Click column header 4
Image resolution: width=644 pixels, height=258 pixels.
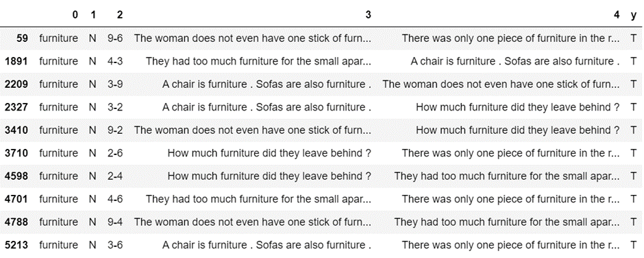click(x=617, y=15)
